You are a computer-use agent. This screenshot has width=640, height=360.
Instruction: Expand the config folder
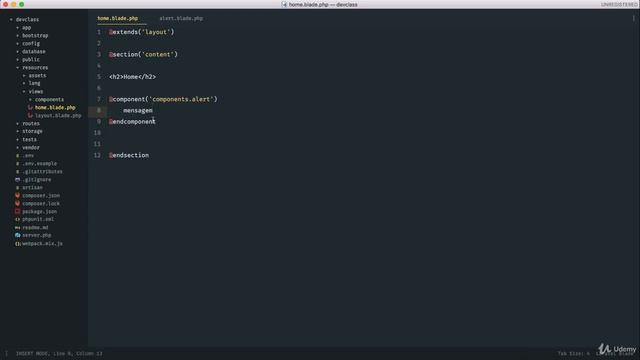(18, 44)
